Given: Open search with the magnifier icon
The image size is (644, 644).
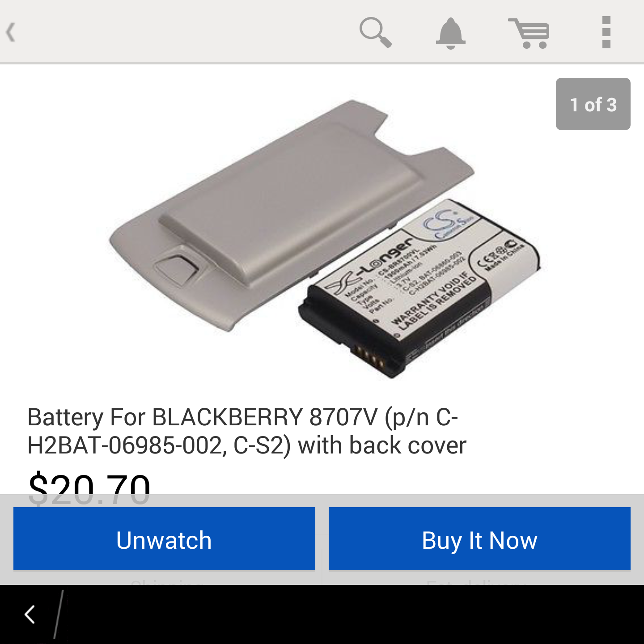Looking at the screenshot, I should 376,32.
